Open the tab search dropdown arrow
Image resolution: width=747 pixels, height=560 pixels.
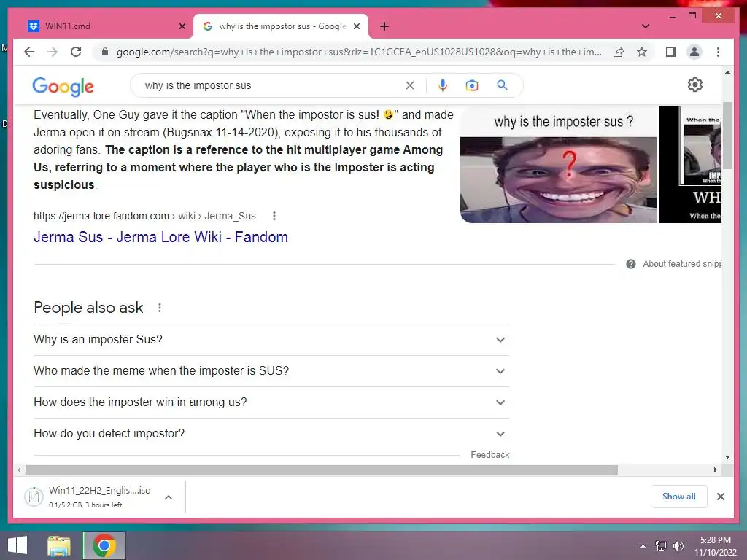(646, 26)
